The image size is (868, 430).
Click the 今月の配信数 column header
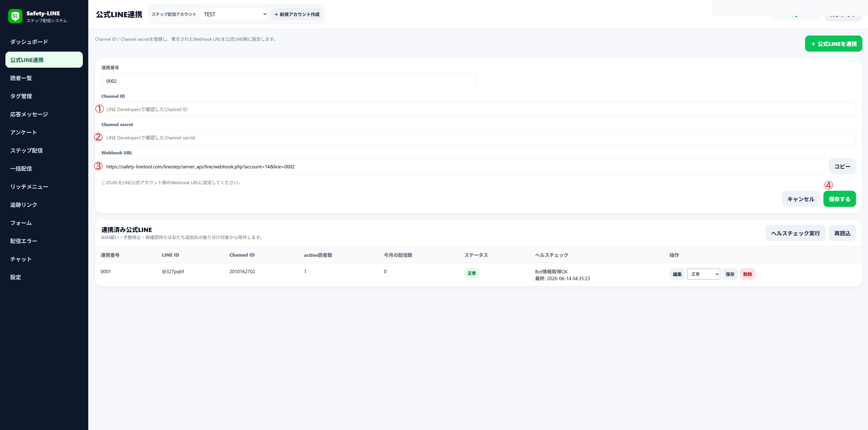coord(398,255)
